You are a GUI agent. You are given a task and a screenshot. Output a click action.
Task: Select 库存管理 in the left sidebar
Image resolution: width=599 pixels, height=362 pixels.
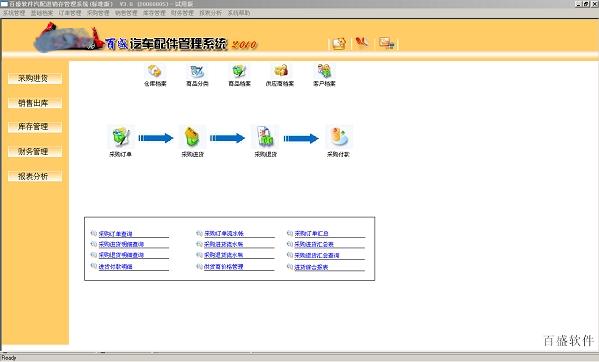click(x=34, y=127)
